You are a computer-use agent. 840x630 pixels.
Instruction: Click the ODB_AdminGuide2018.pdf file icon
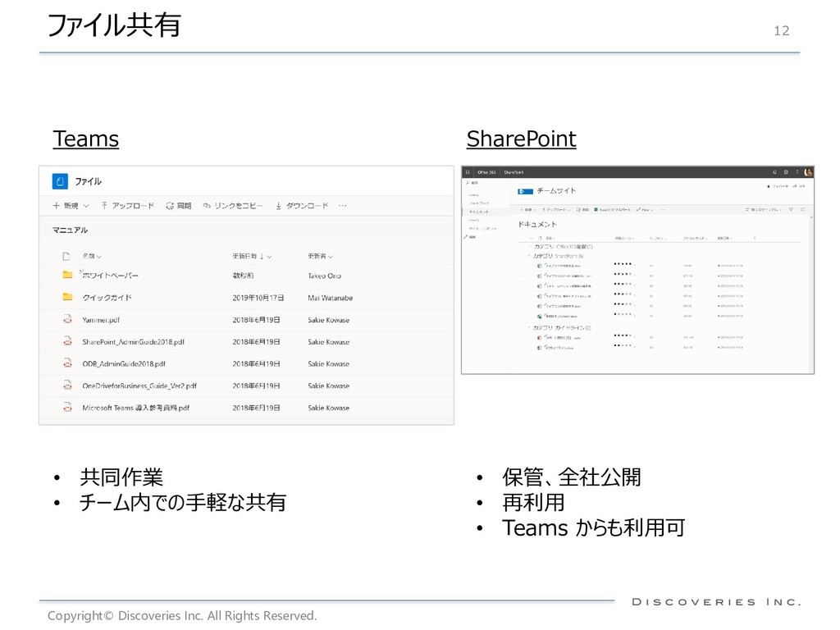coord(67,363)
